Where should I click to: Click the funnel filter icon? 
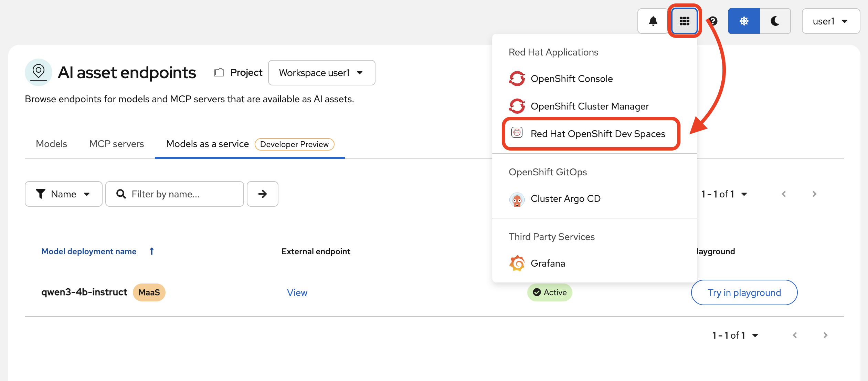[41, 194]
